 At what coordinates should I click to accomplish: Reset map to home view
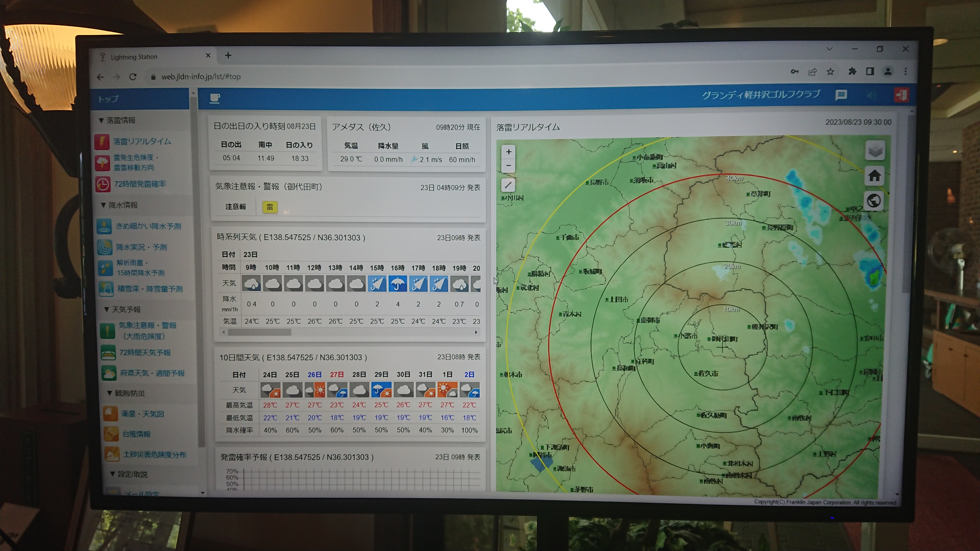coord(874,176)
